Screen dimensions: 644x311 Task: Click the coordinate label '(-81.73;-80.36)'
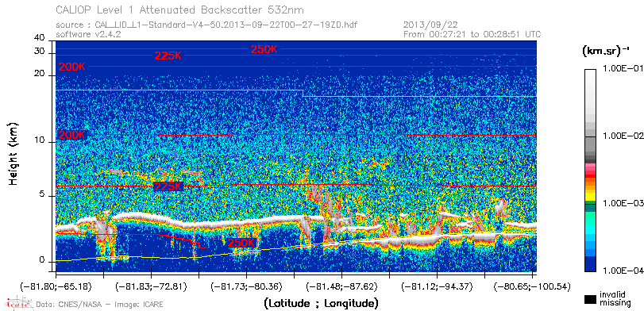pyautogui.click(x=247, y=286)
